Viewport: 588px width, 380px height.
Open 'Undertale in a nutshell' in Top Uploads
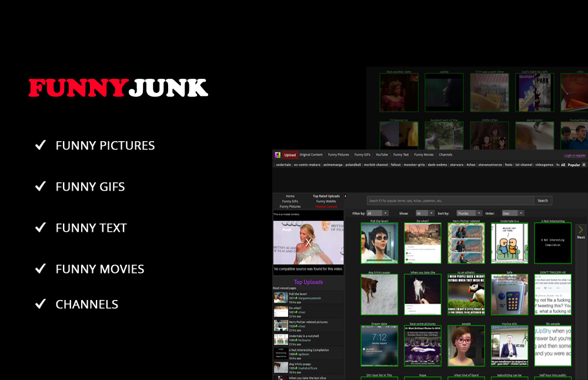click(304, 336)
